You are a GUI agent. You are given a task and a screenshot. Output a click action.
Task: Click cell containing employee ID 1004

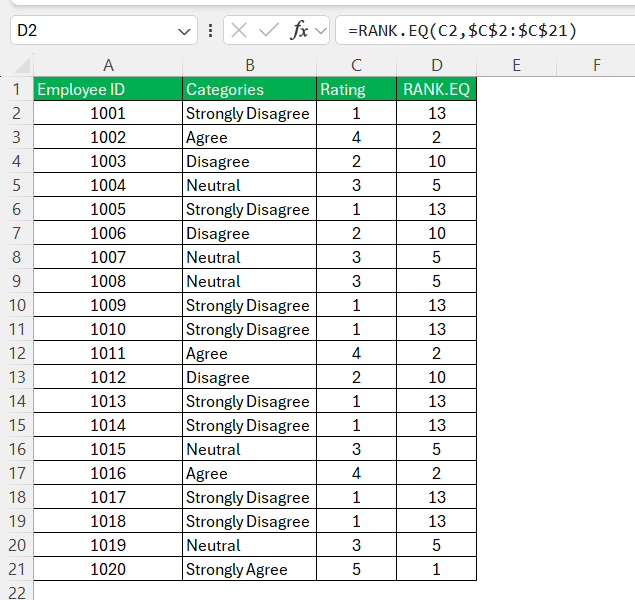108,185
